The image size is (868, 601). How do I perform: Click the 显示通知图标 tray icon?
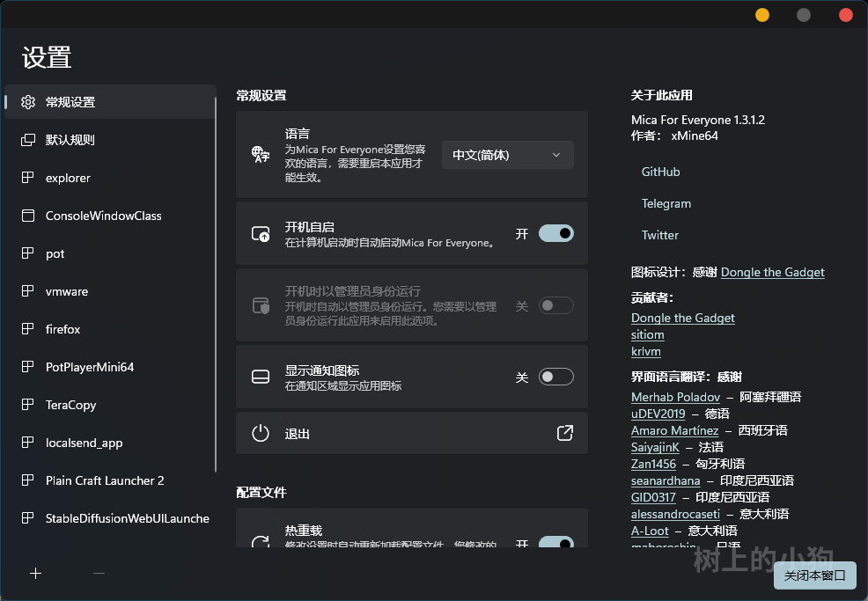(x=261, y=377)
